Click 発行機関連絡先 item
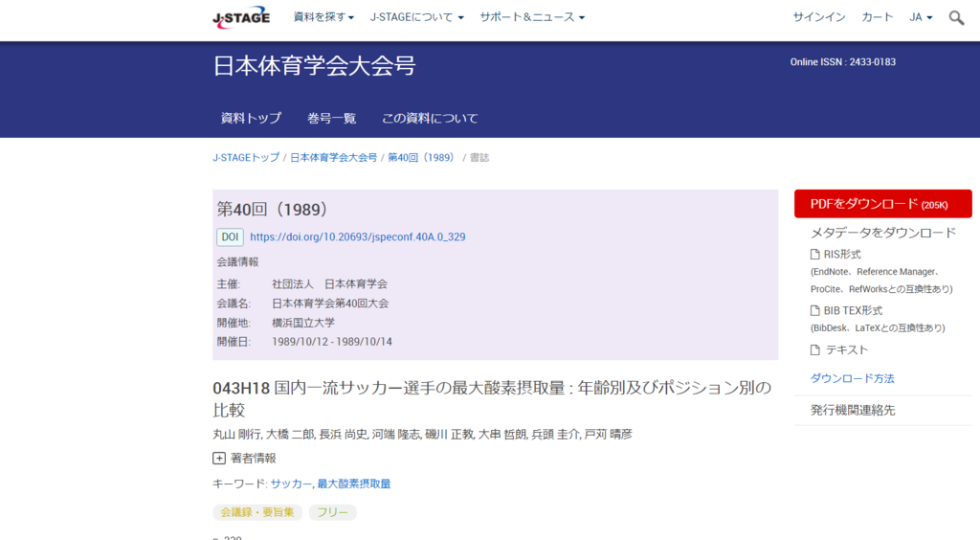Screen dimensions: 980x540 tap(853, 411)
